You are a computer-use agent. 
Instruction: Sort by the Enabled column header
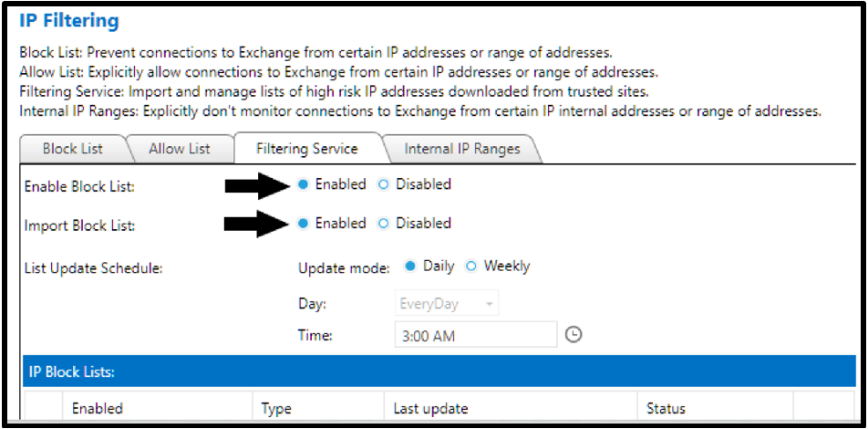[x=157, y=409]
